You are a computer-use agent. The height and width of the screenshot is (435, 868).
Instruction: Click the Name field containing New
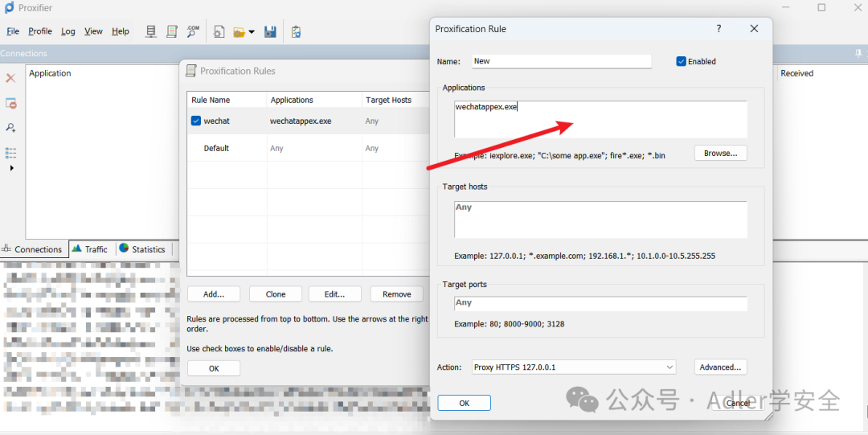click(562, 61)
